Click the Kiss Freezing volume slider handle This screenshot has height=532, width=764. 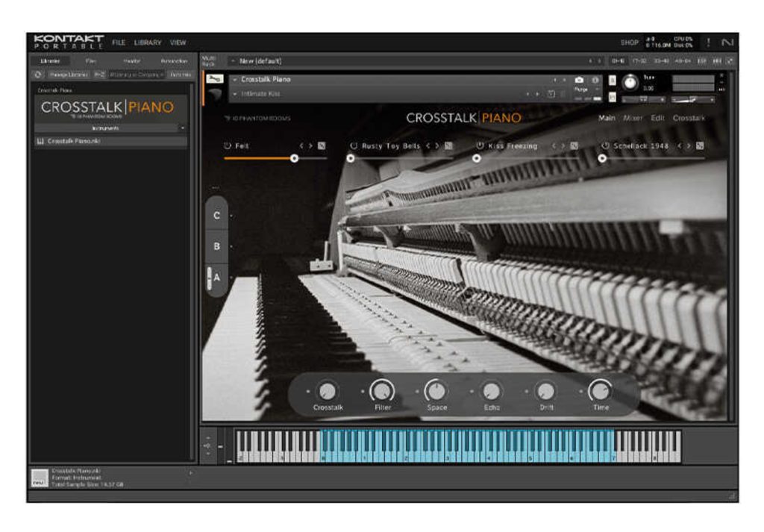tap(477, 158)
